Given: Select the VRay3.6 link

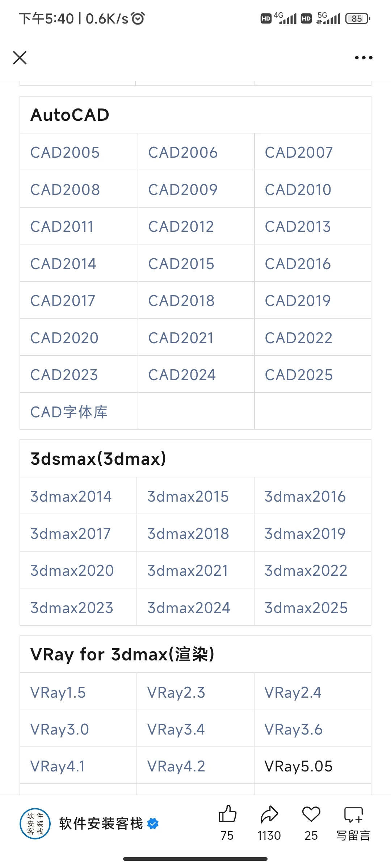Looking at the screenshot, I should tap(294, 729).
